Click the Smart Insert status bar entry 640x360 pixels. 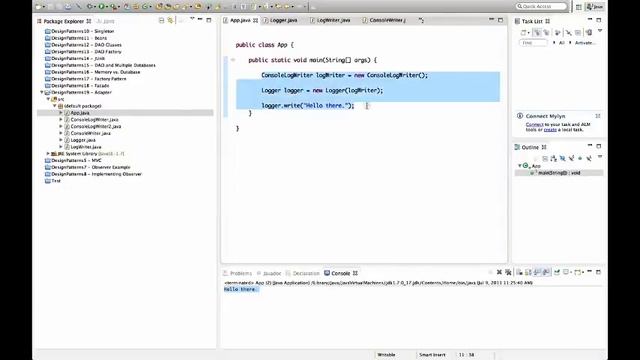click(432, 355)
